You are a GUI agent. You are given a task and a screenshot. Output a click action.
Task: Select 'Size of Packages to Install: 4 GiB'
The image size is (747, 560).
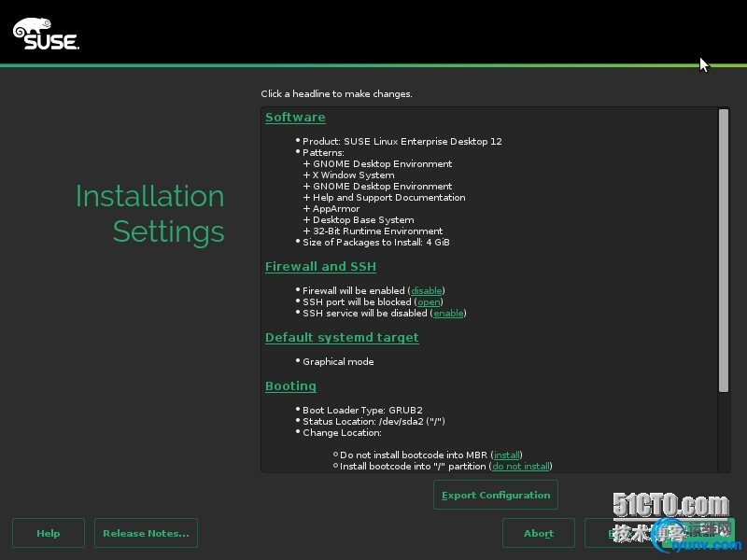tap(376, 243)
